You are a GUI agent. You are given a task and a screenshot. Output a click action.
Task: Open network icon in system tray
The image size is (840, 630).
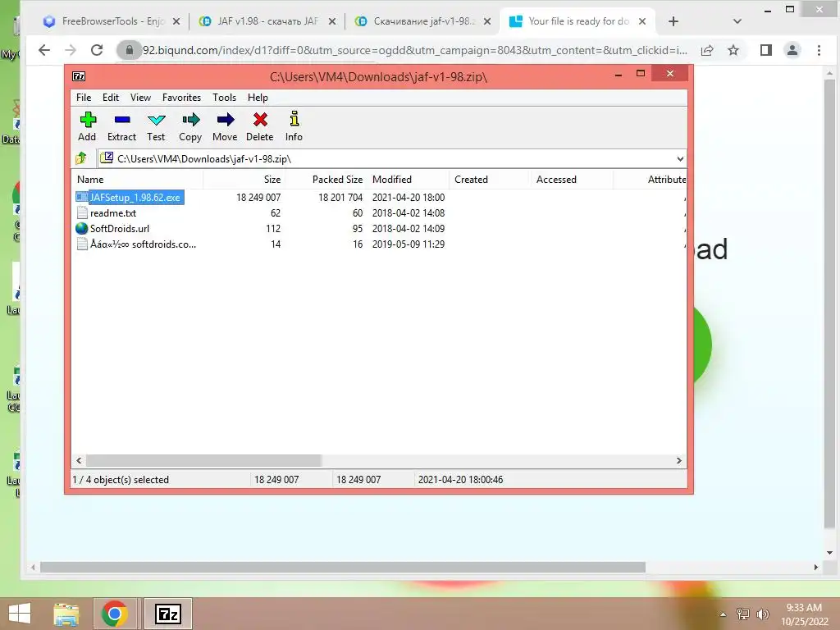(743, 614)
